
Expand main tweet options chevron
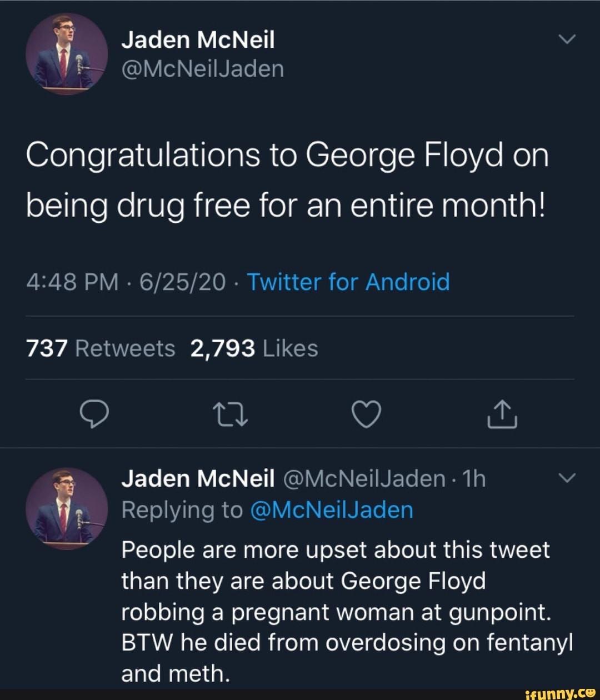[x=566, y=39]
